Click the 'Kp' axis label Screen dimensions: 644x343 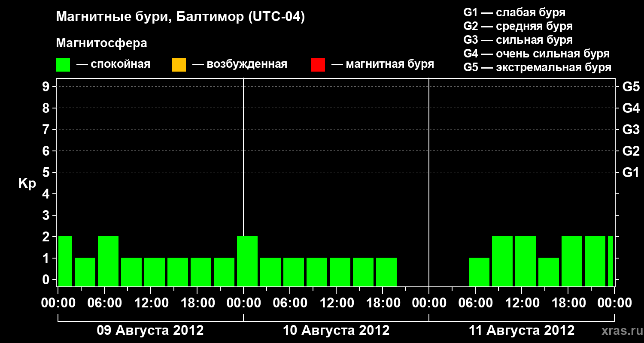coord(27,184)
